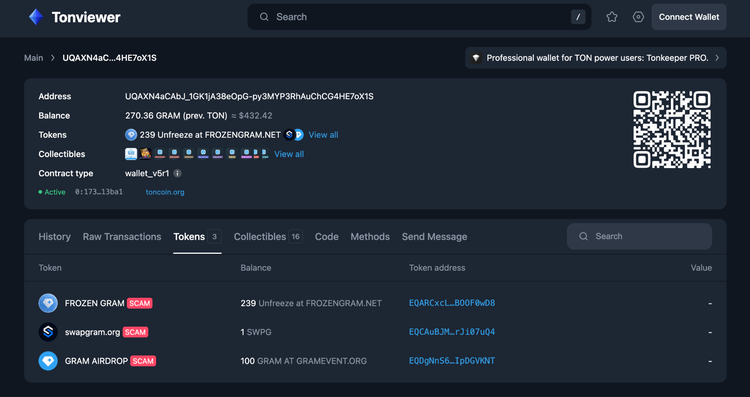Click the 1 SWPG balance cell
This screenshot has height=397, width=750.
pyautogui.click(x=256, y=332)
